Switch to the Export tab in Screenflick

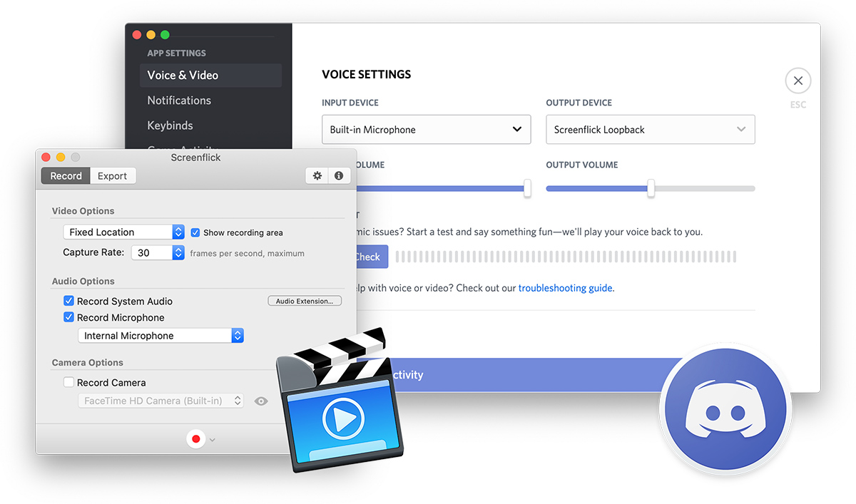click(113, 176)
